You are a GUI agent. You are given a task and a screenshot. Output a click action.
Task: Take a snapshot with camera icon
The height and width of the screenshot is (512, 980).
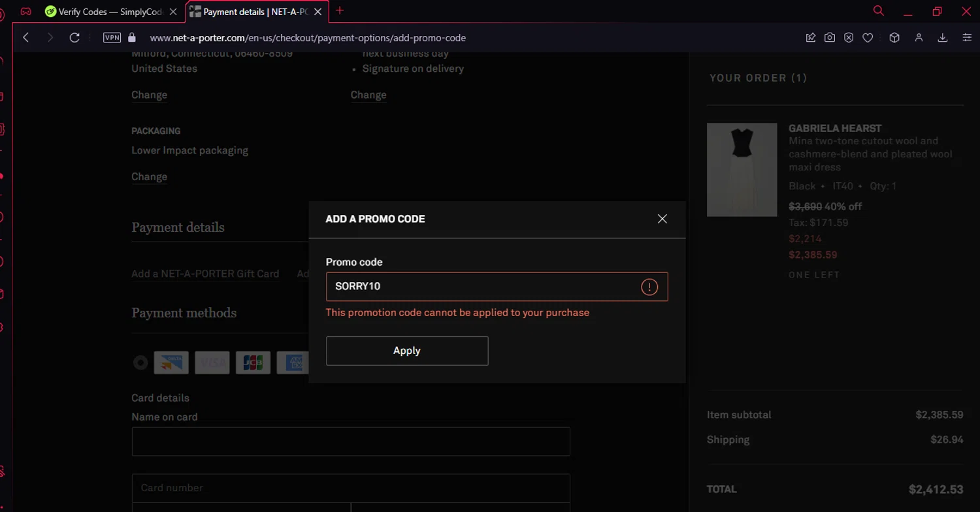(830, 38)
